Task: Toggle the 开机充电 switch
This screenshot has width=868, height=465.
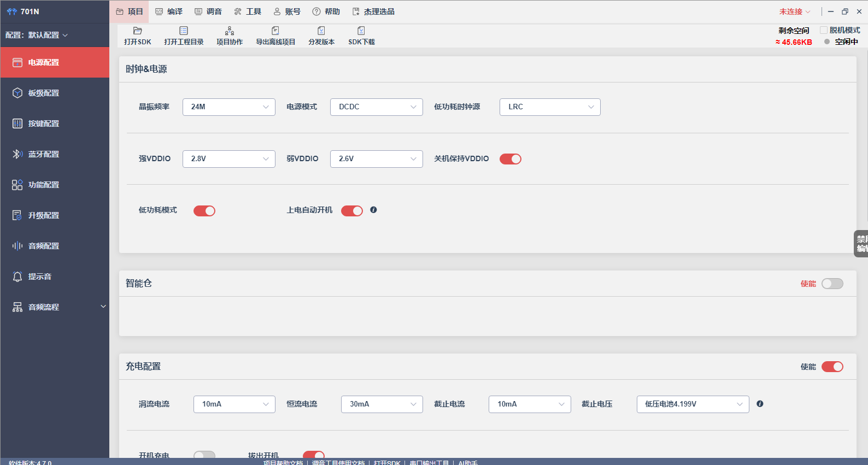Action: [204, 455]
